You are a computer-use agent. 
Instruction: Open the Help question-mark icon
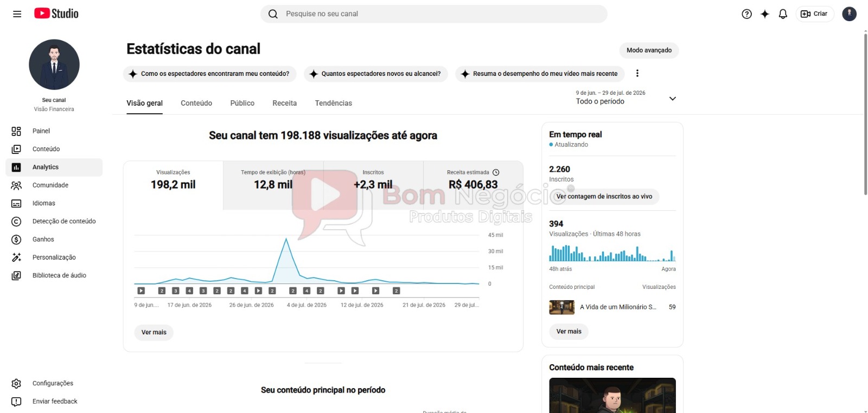(x=746, y=14)
